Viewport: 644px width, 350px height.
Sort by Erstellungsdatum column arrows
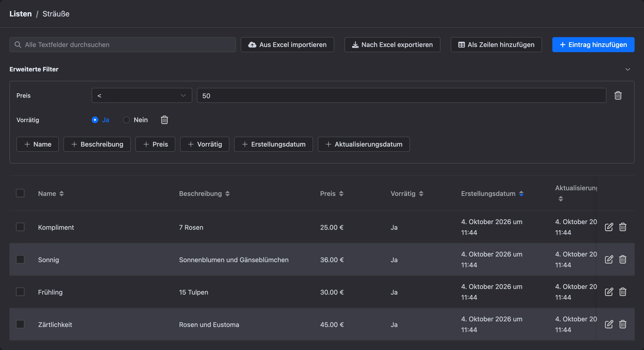(521, 194)
